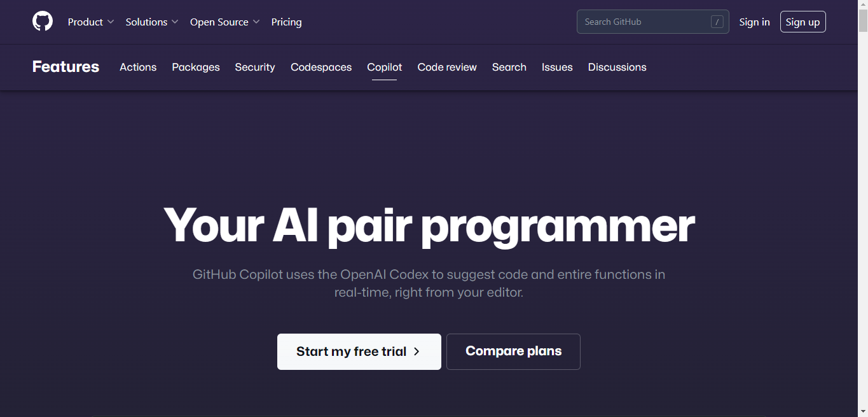Click the GitHub Octocat logo
This screenshot has height=417, width=868.
coord(43,22)
